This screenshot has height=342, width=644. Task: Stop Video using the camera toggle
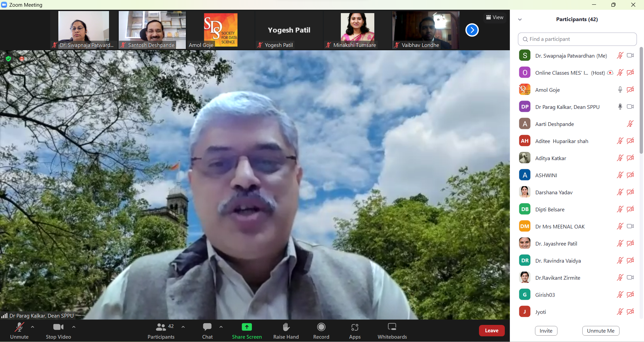pyautogui.click(x=58, y=330)
